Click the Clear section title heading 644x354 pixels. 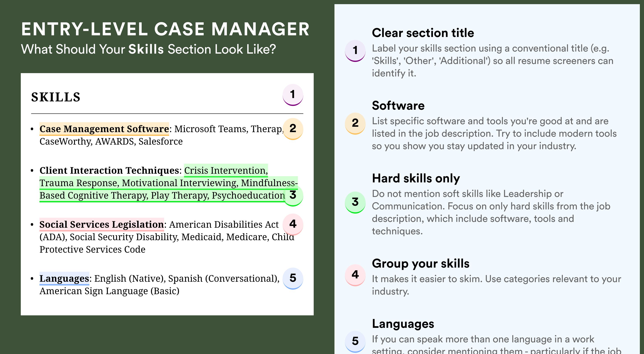[423, 33]
